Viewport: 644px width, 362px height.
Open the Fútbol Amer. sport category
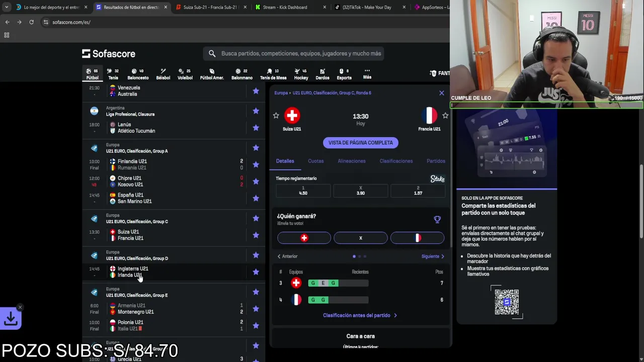(x=212, y=74)
